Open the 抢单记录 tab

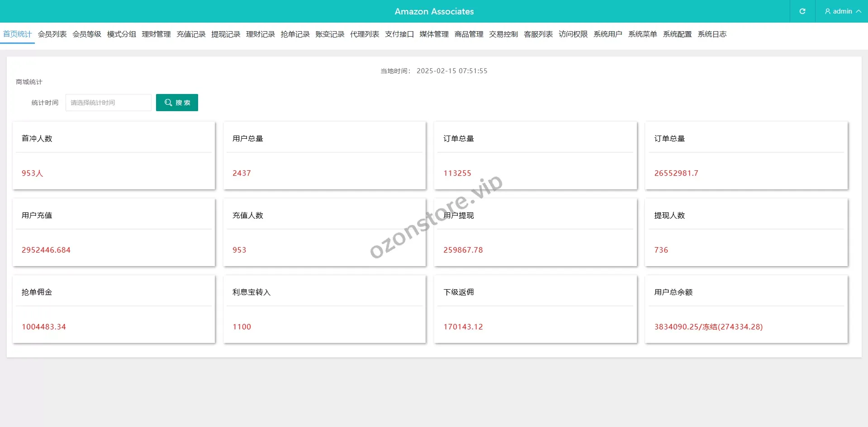[295, 34]
